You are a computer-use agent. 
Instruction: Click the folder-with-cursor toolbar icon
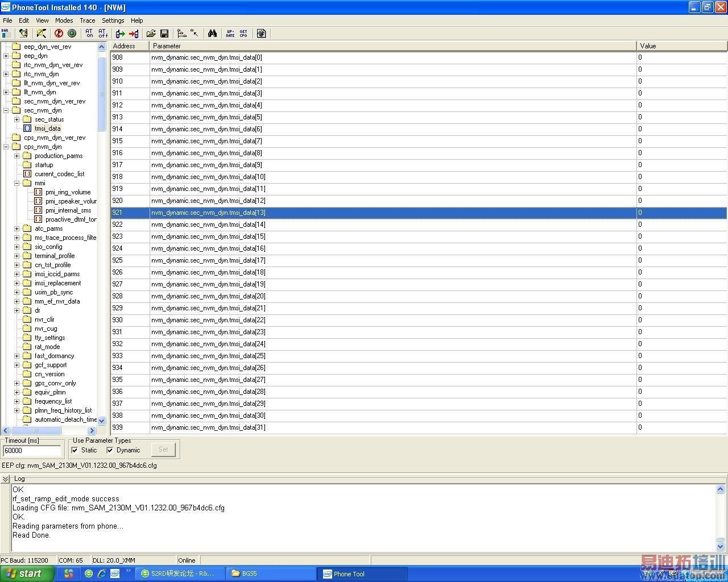[195, 34]
